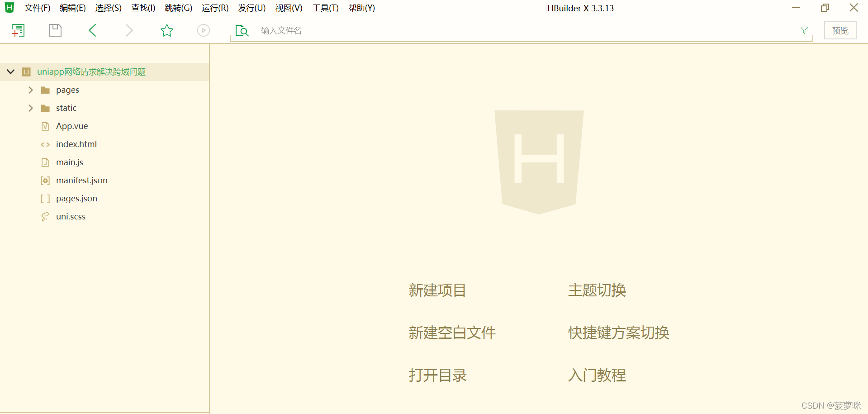868x414 pixels.
Task: Go back with the left arrow icon
Action: pos(93,30)
